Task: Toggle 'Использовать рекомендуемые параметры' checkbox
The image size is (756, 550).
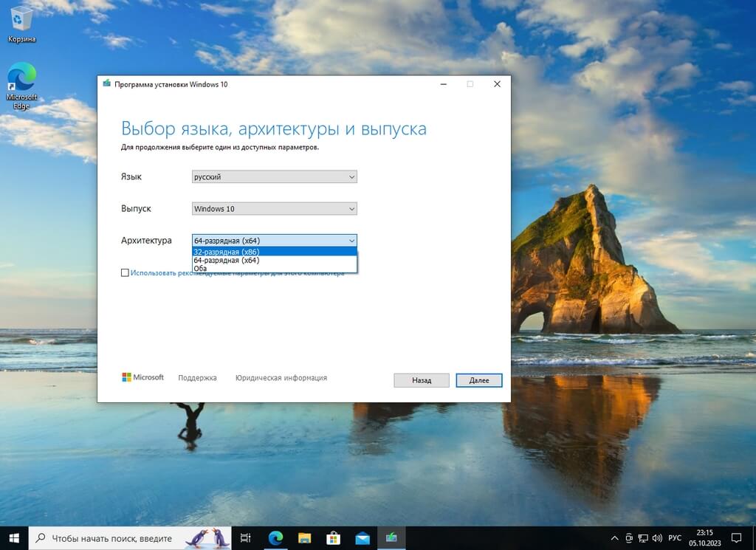Action: 125,272
